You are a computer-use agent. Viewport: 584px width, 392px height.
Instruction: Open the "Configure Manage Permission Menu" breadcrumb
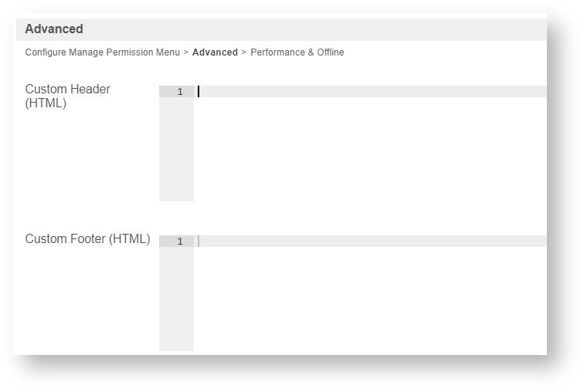click(x=102, y=52)
